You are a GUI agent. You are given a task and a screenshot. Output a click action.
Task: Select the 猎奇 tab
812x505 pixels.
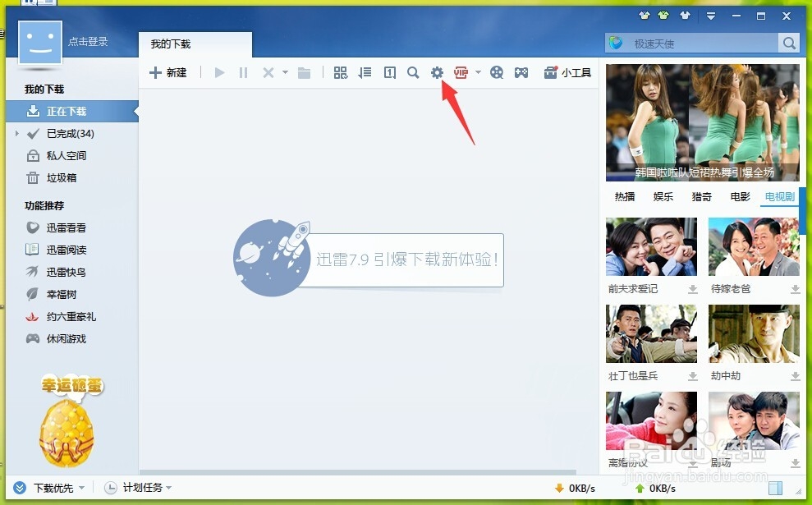click(702, 197)
